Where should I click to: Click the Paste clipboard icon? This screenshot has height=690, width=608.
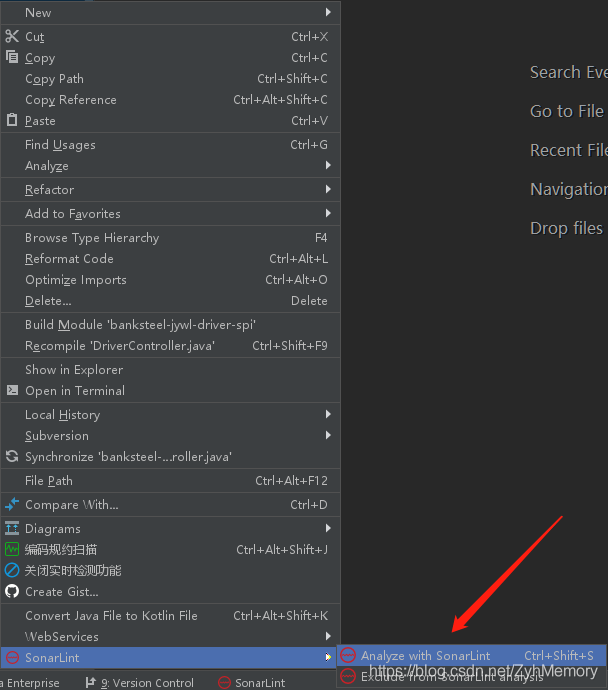12,120
